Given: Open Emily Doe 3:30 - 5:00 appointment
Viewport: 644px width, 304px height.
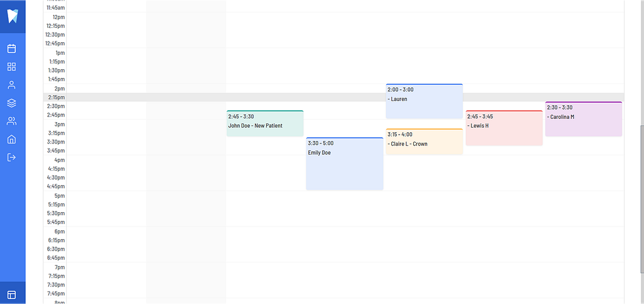Looking at the screenshot, I should click(345, 164).
